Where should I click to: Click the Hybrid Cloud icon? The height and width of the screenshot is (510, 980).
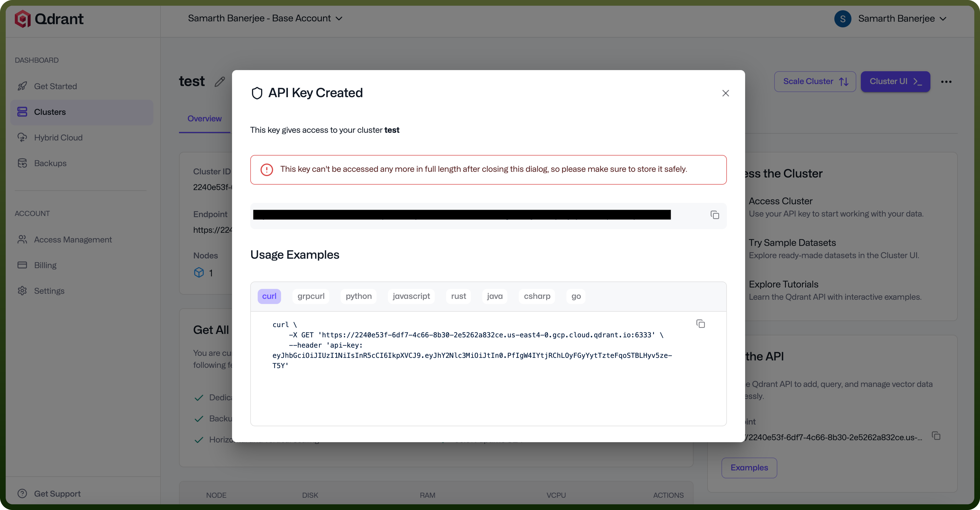pyautogui.click(x=22, y=137)
